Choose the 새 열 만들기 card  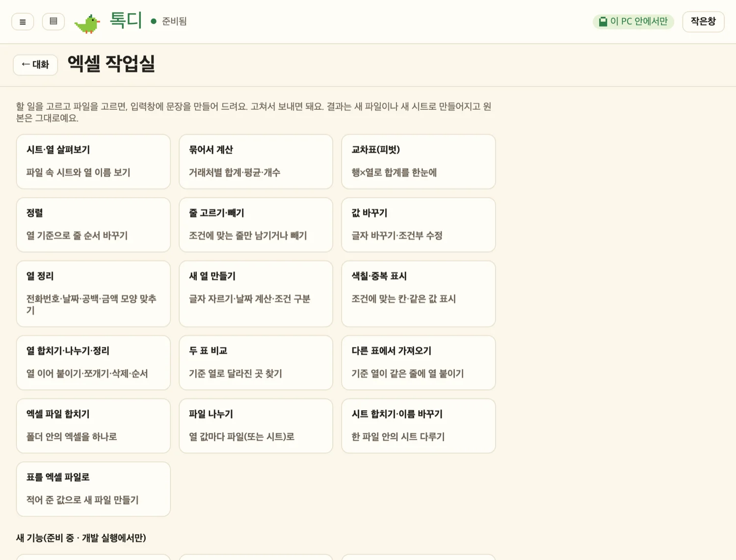[256, 293]
